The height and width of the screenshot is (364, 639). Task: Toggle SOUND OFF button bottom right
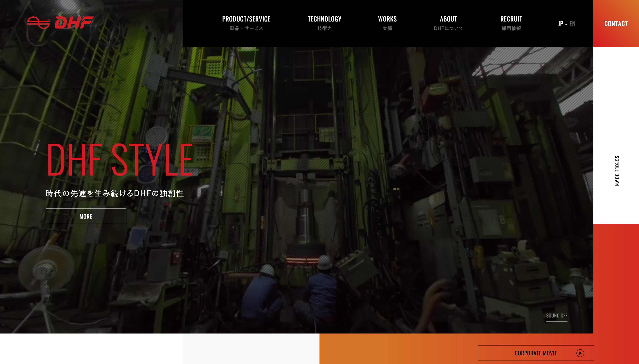click(x=556, y=315)
